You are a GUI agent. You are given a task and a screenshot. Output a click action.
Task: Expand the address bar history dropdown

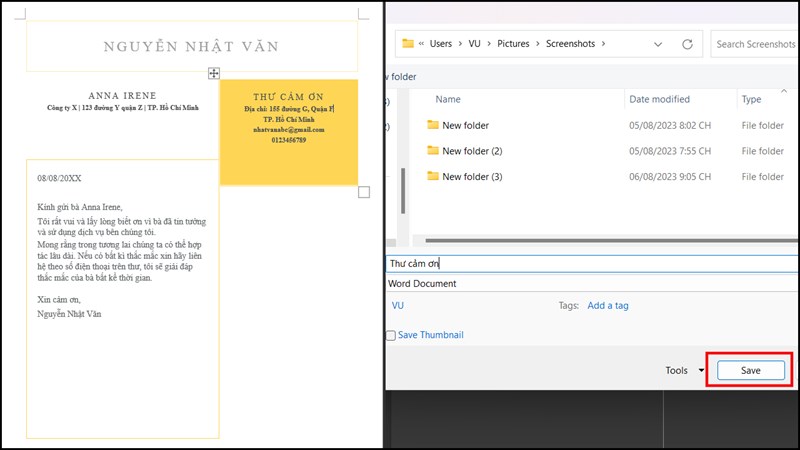[657, 44]
